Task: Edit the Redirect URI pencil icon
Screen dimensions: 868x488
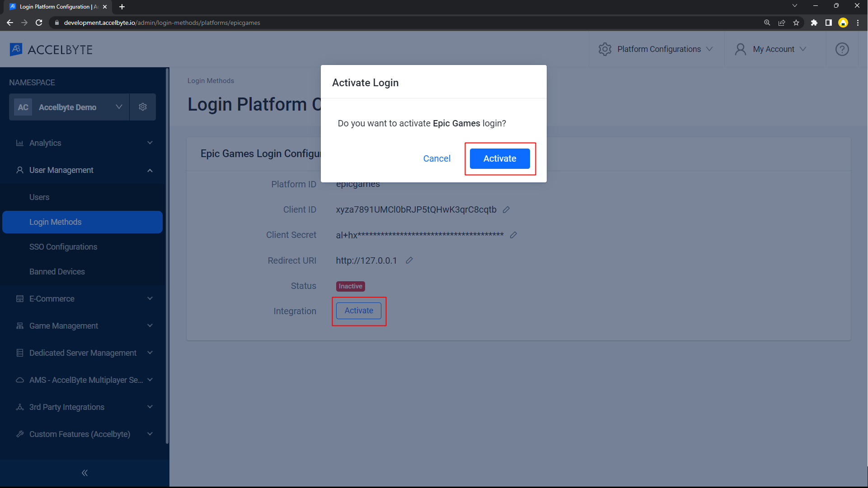Action: (x=409, y=260)
